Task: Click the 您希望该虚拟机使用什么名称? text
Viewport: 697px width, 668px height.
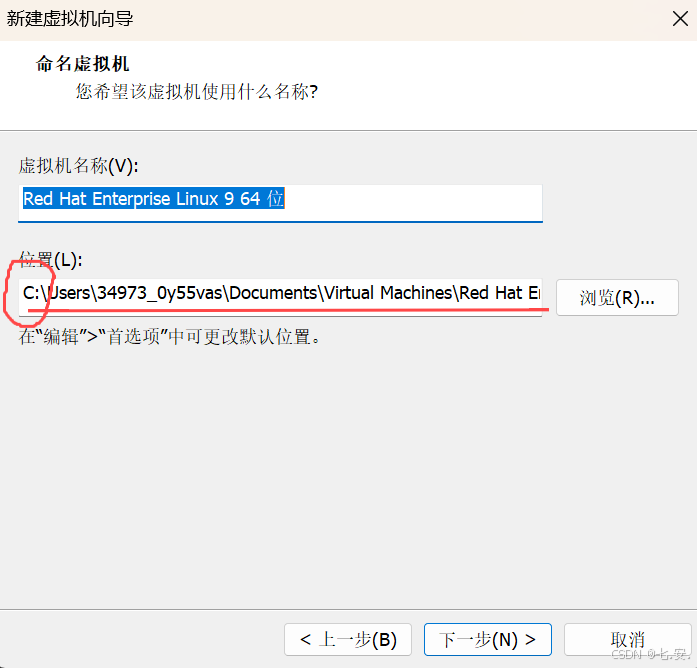Action: (x=197, y=92)
